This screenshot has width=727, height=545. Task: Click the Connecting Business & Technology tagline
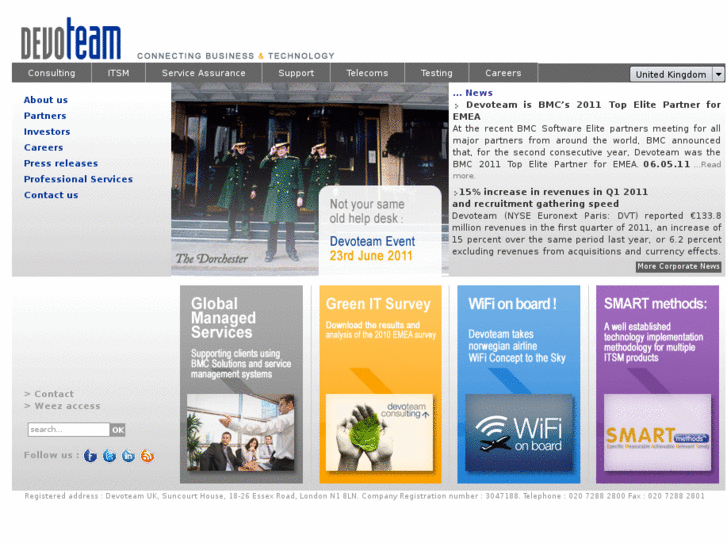tap(236, 56)
